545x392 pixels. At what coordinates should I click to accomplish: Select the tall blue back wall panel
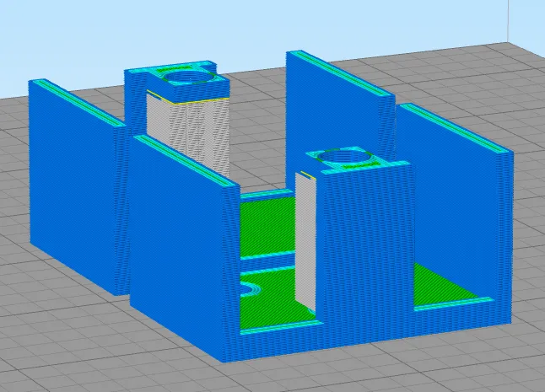coord(340,120)
